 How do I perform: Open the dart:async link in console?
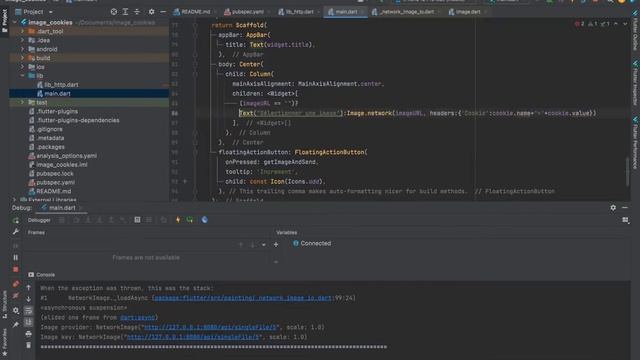click(x=137, y=318)
